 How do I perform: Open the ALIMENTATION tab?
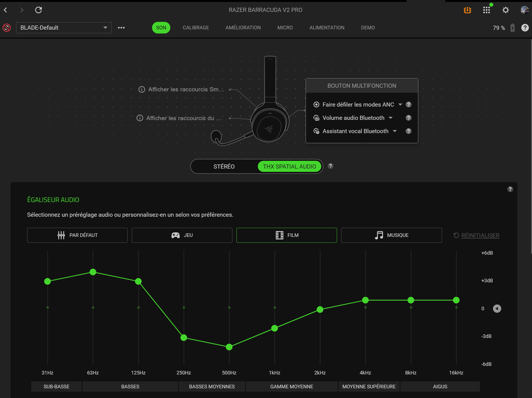[x=327, y=28]
